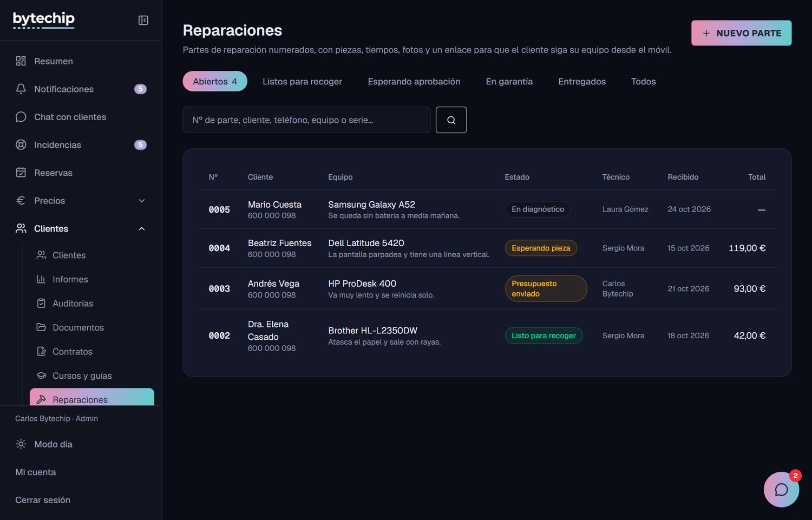
Task: Open the Chat con clientes bubble icon
Action: (x=21, y=117)
